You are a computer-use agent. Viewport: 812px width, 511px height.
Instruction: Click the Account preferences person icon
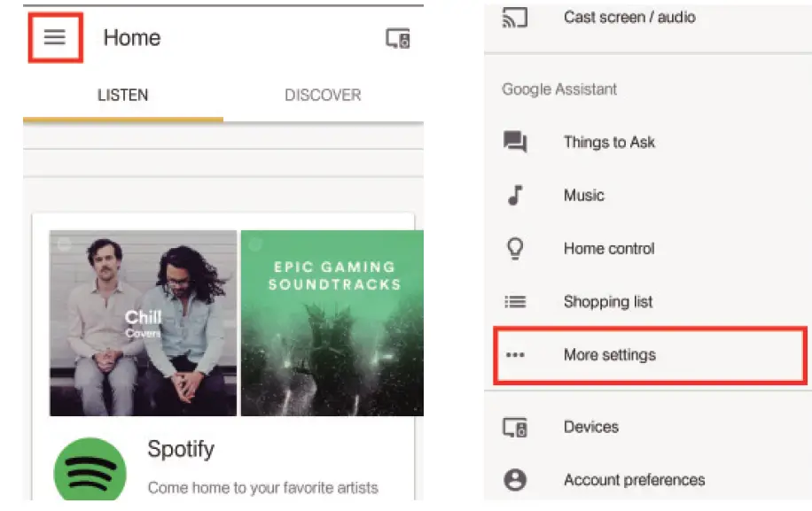(515, 480)
